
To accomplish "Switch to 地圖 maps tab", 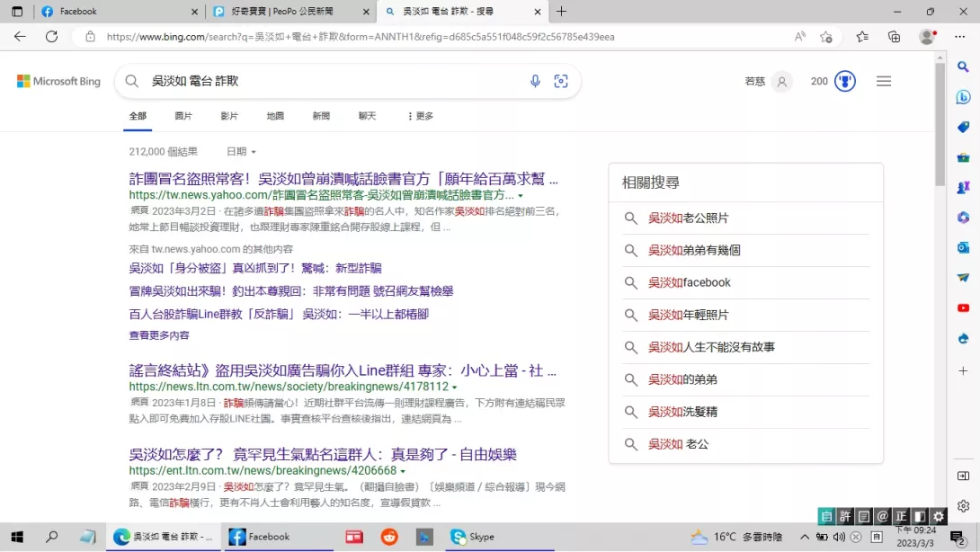I will point(275,116).
